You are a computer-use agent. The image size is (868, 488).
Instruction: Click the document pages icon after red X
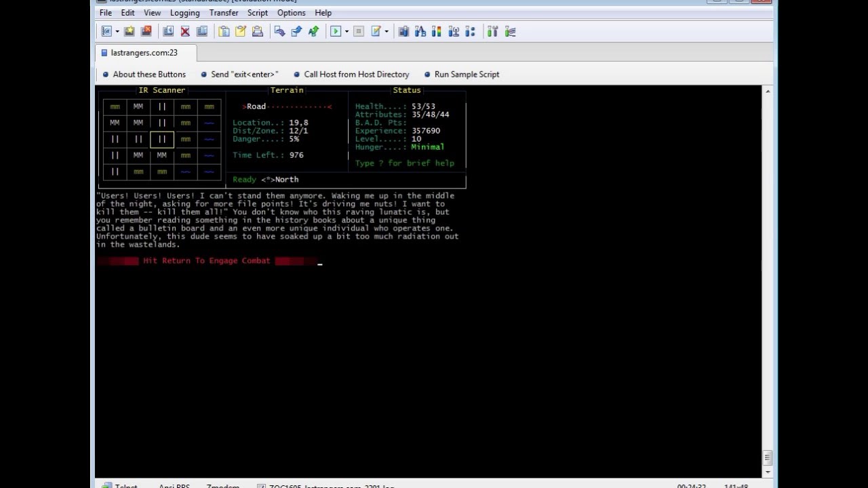tap(201, 31)
